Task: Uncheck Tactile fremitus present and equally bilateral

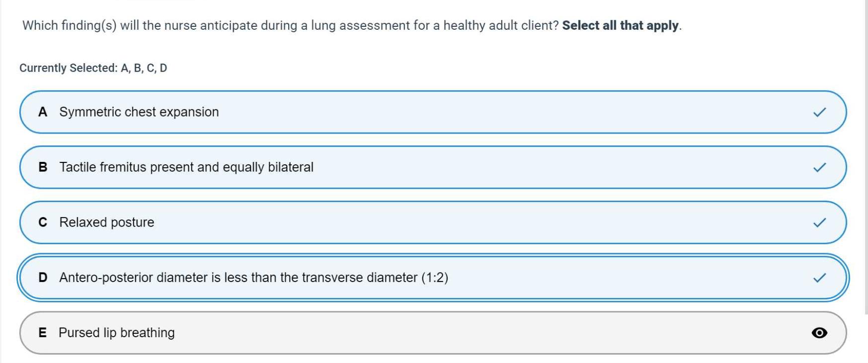Action: coord(186,167)
